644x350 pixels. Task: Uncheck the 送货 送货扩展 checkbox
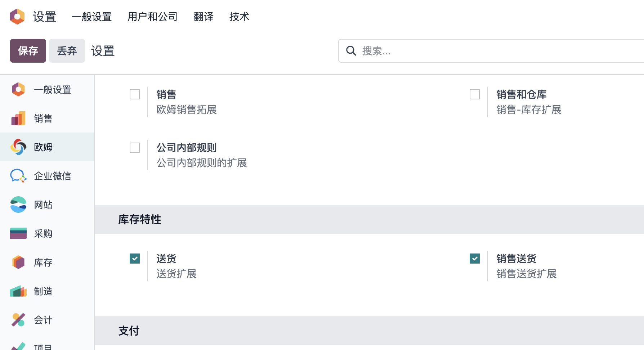coord(135,259)
